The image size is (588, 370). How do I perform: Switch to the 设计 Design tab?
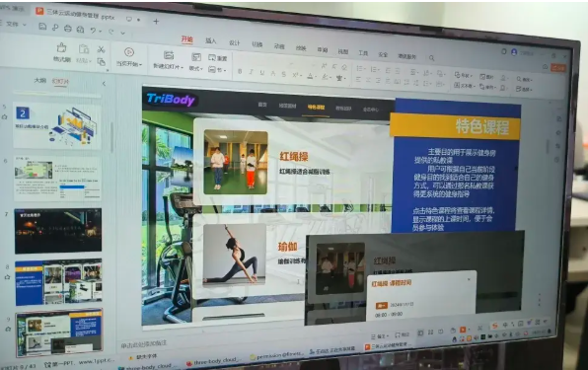[235, 42]
